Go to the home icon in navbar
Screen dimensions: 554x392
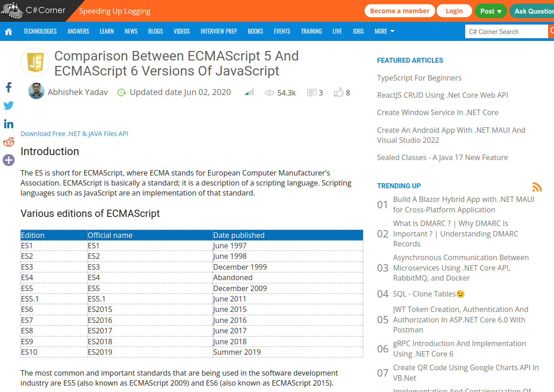[x=8, y=31]
